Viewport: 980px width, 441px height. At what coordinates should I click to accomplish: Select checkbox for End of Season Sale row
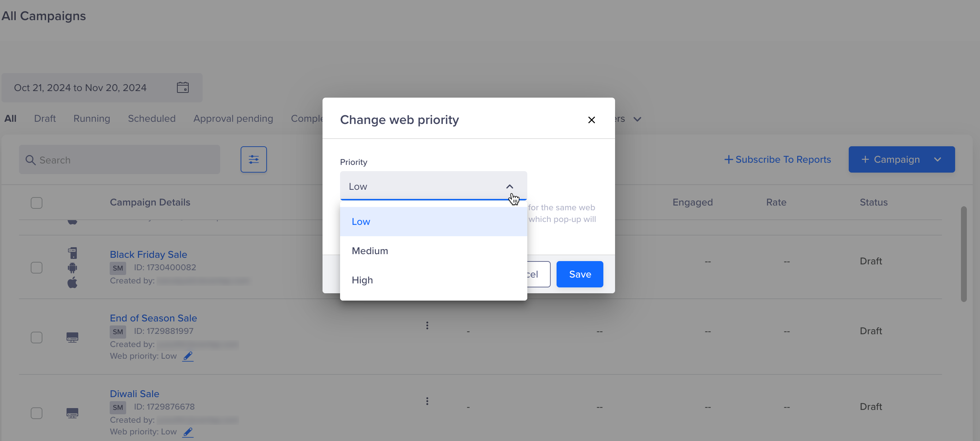coord(36,337)
